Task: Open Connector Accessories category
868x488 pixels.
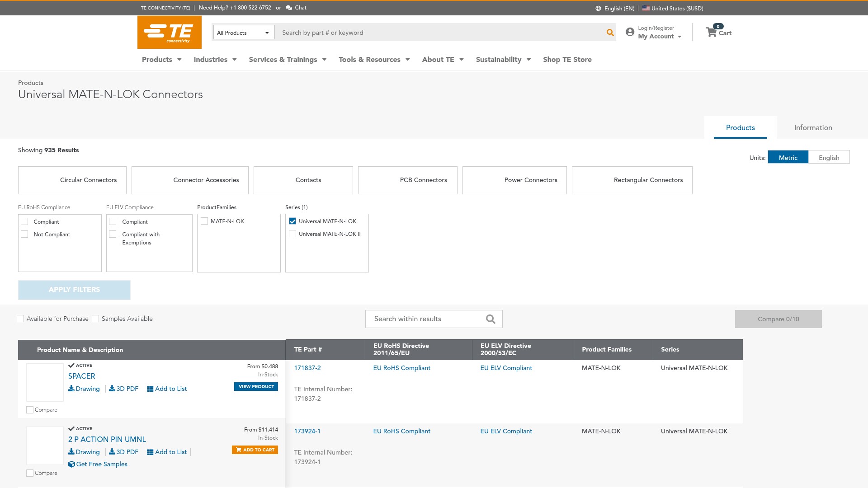Action: tap(190, 180)
